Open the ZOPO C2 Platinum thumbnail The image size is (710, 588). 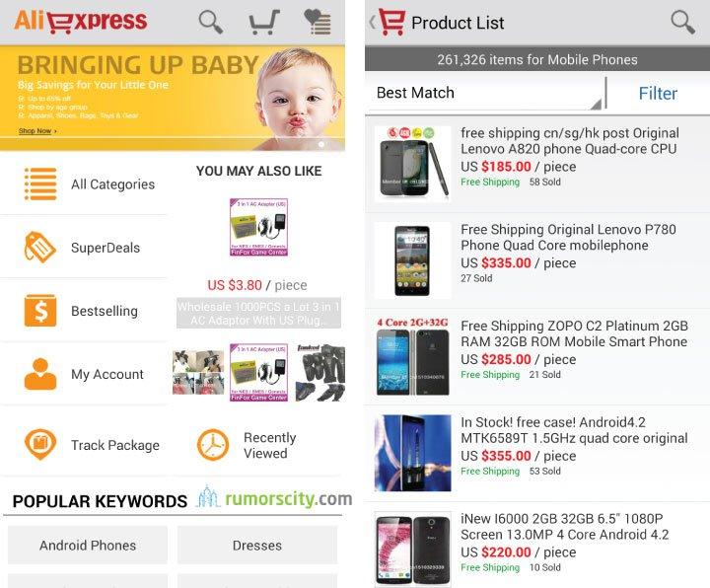[412, 357]
